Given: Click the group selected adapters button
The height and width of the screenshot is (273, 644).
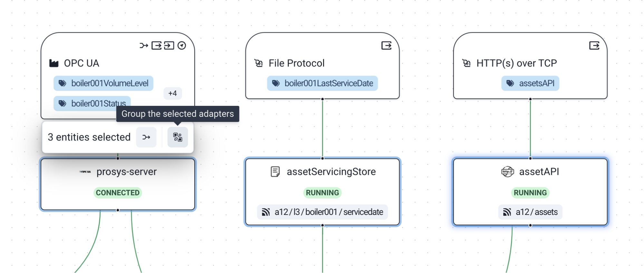Looking at the screenshot, I should (178, 137).
